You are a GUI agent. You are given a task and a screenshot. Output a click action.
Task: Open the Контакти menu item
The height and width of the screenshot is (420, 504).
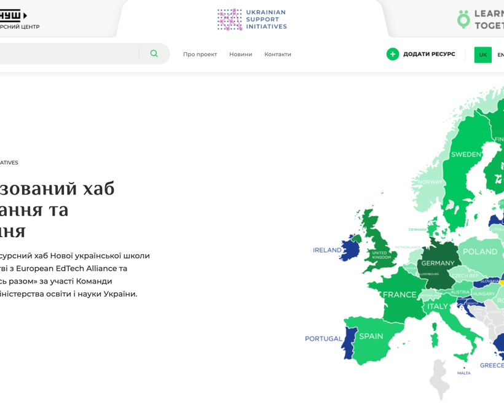[278, 54]
